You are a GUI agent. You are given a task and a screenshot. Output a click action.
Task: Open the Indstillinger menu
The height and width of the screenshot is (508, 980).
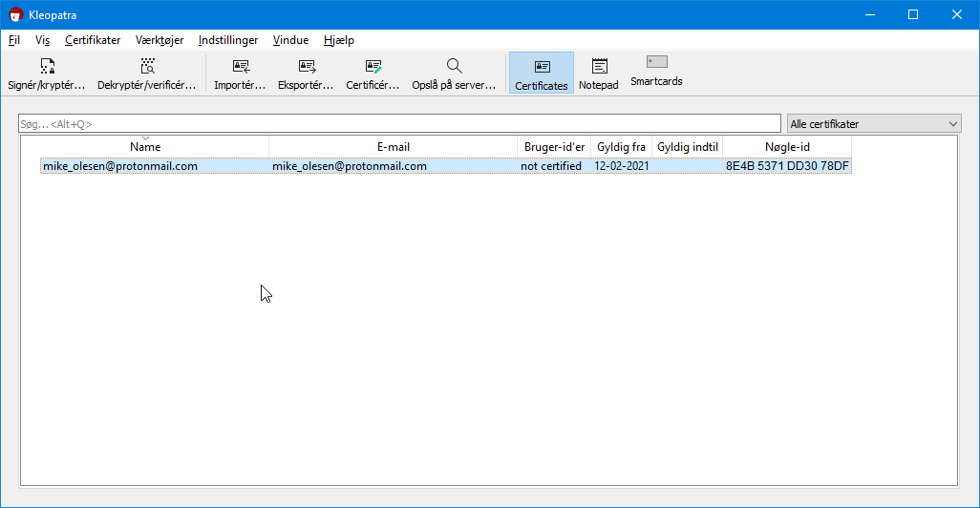tap(228, 40)
